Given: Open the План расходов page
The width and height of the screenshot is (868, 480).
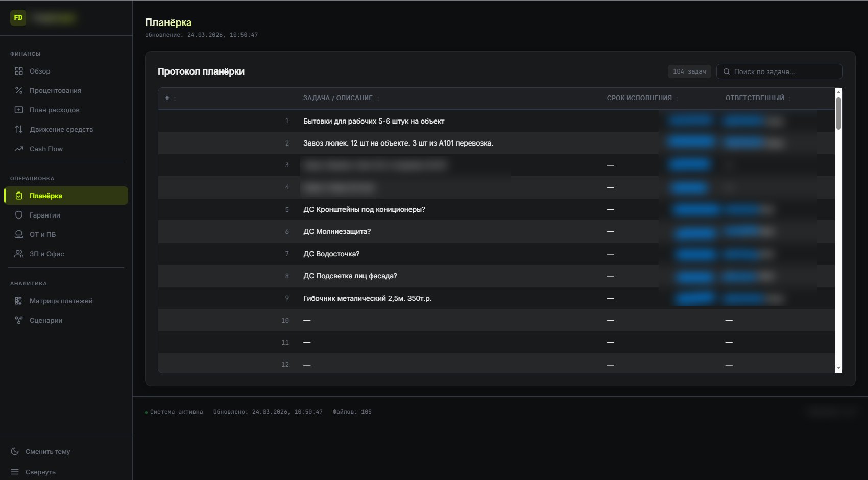Looking at the screenshot, I should pos(66,110).
